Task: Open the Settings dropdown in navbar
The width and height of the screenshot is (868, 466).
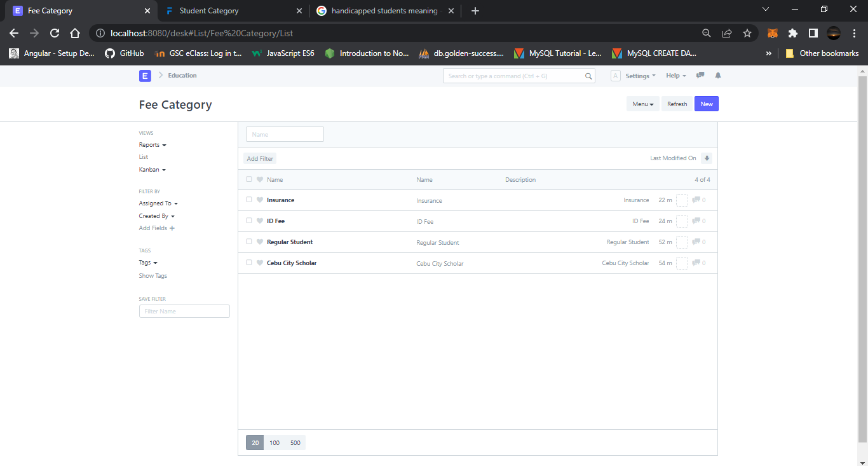Action: [x=641, y=76]
